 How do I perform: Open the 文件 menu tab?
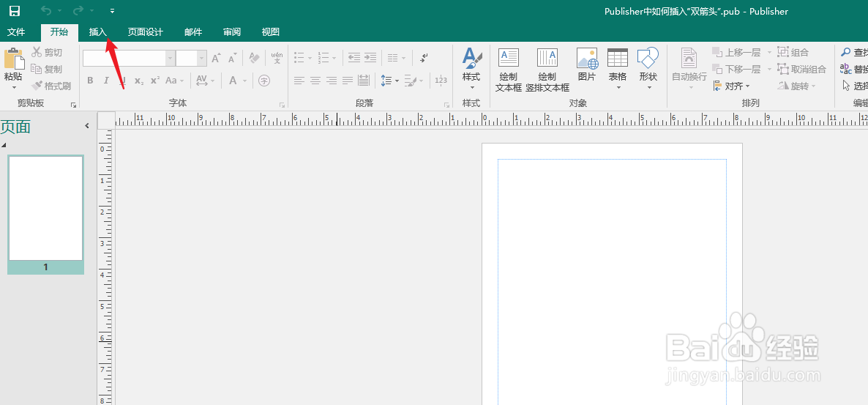(x=16, y=32)
